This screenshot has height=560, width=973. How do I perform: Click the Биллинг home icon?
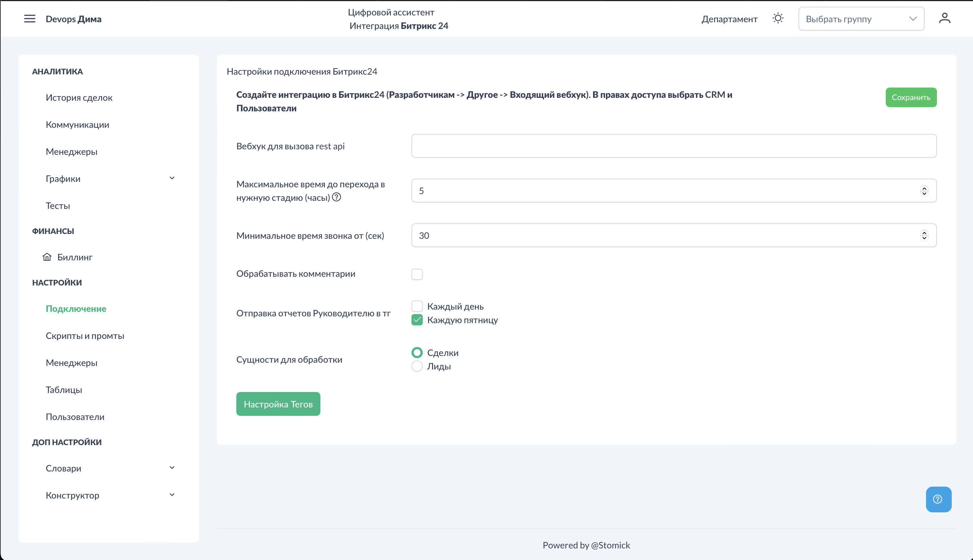click(x=47, y=257)
